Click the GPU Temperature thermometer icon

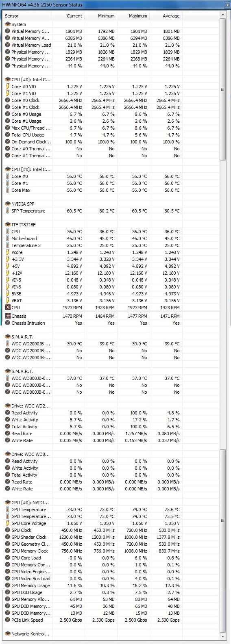7,510
